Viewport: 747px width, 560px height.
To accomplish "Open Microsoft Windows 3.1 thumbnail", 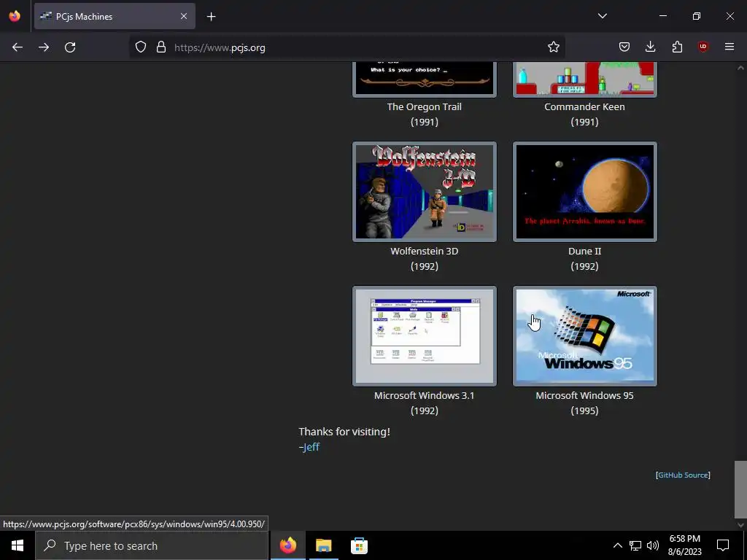I will [x=425, y=335].
